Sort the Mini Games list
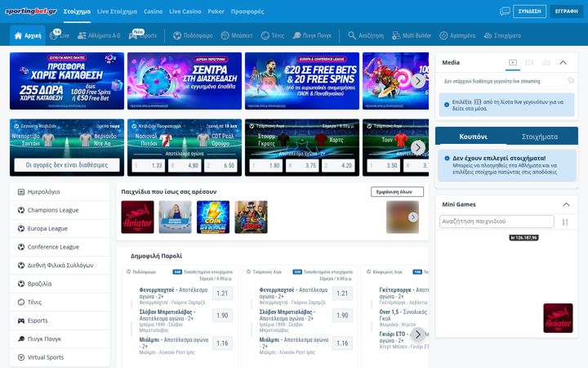 [565, 222]
